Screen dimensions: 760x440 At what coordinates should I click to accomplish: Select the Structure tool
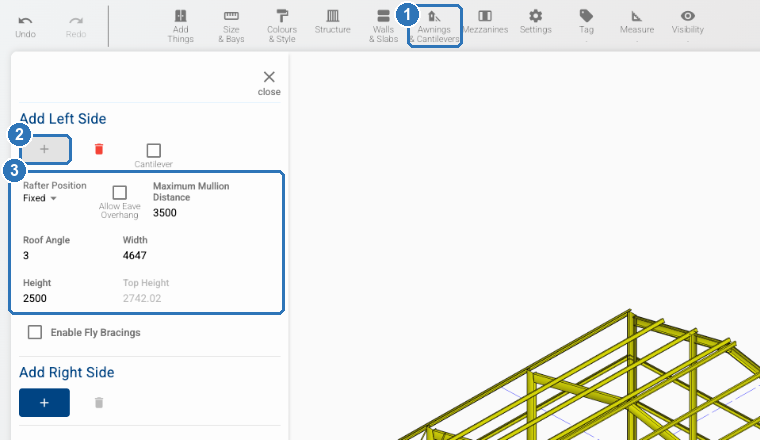332,22
